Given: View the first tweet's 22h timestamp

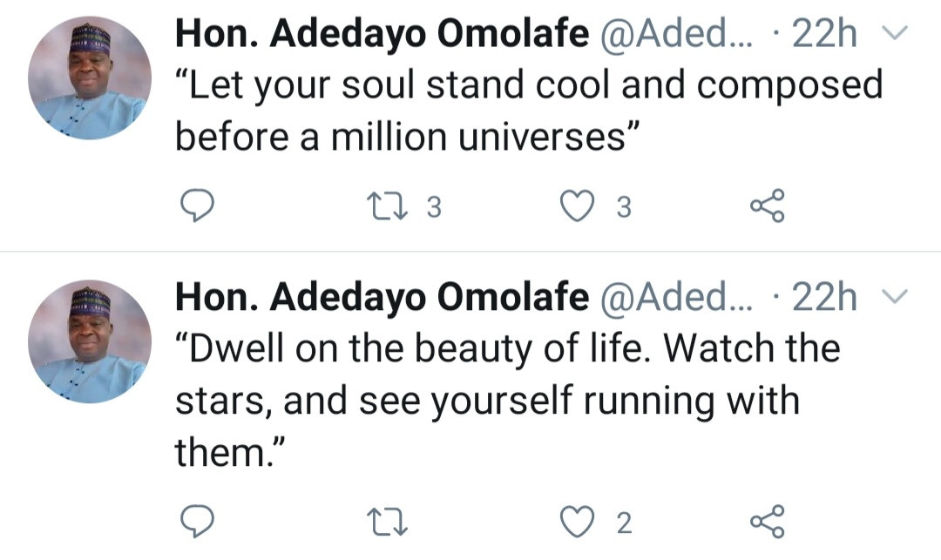Looking at the screenshot, I should 824,34.
